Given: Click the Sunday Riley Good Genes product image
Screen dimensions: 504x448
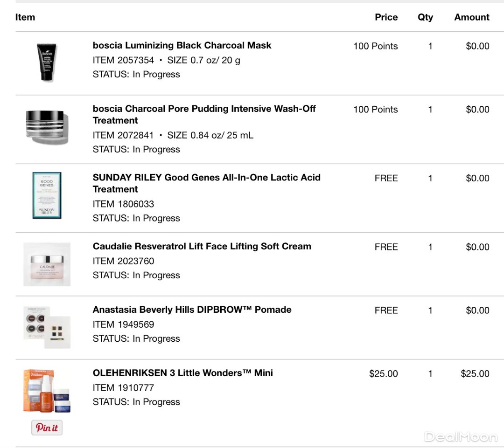Looking at the screenshot, I should coord(47,195).
